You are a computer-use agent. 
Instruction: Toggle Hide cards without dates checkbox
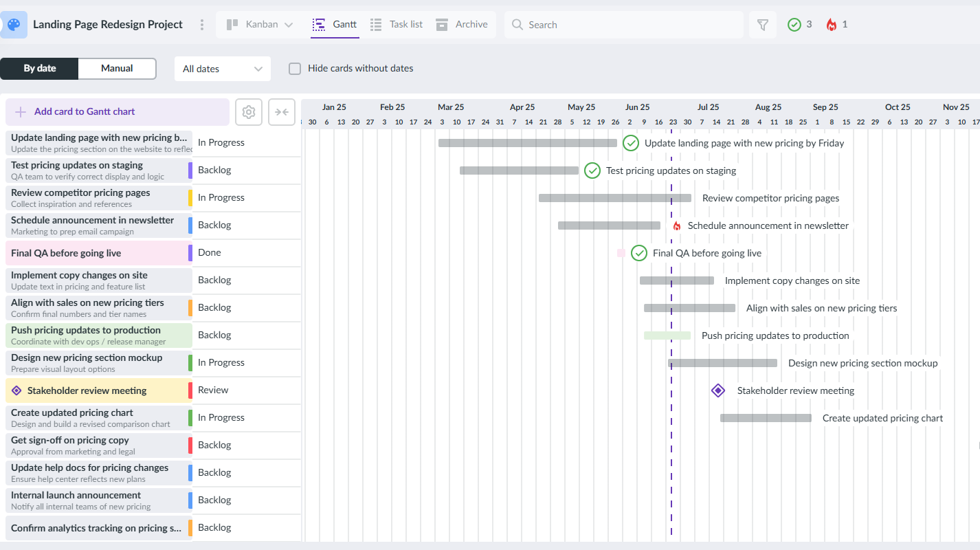pos(295,69)
